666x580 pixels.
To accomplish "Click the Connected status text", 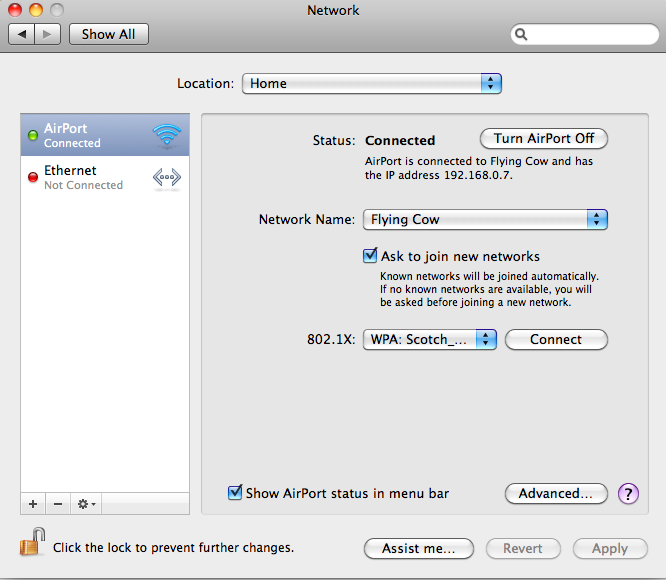I will 400,141.
